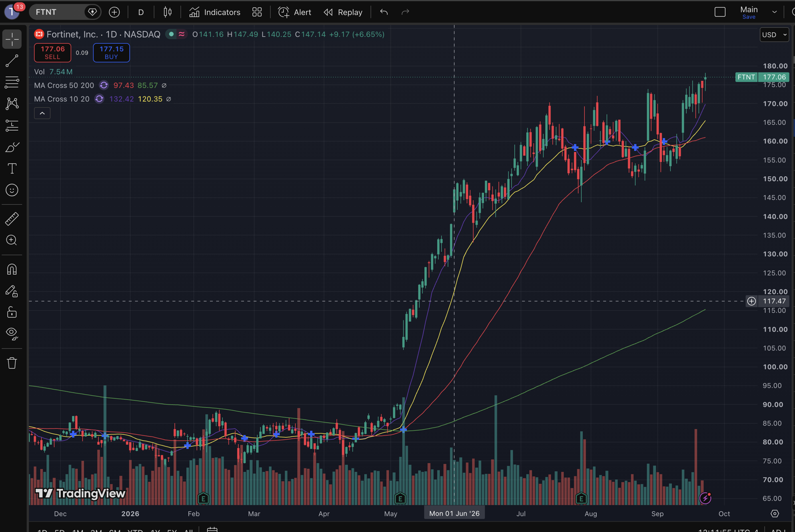
Task: Click the plus button at 117.47
Action: click(752, 301)
